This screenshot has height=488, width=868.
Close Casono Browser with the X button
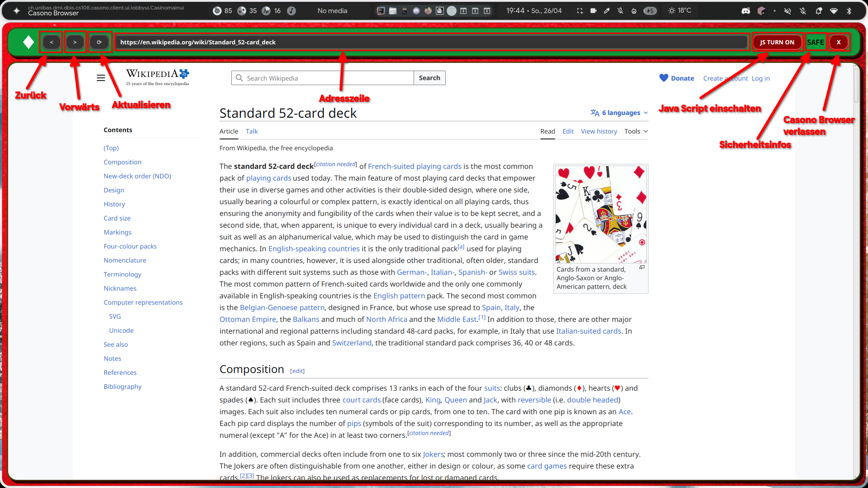coord(839,42)
